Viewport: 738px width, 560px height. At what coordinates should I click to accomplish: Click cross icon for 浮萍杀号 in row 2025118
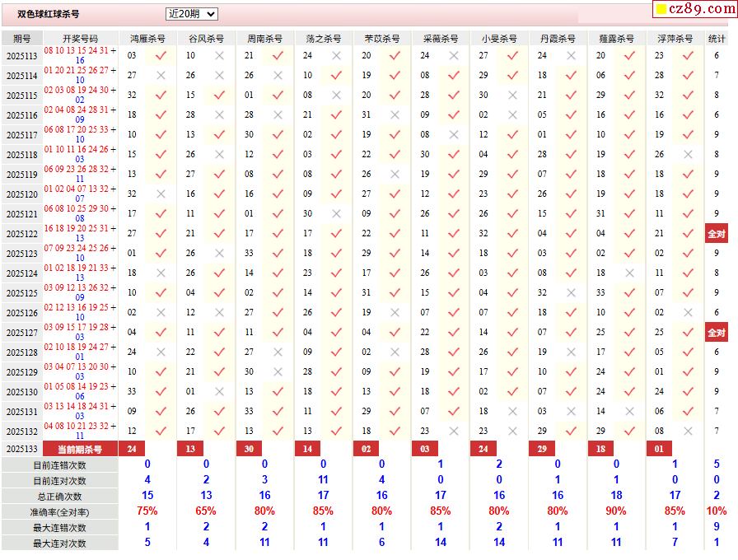tap(688, 154)
